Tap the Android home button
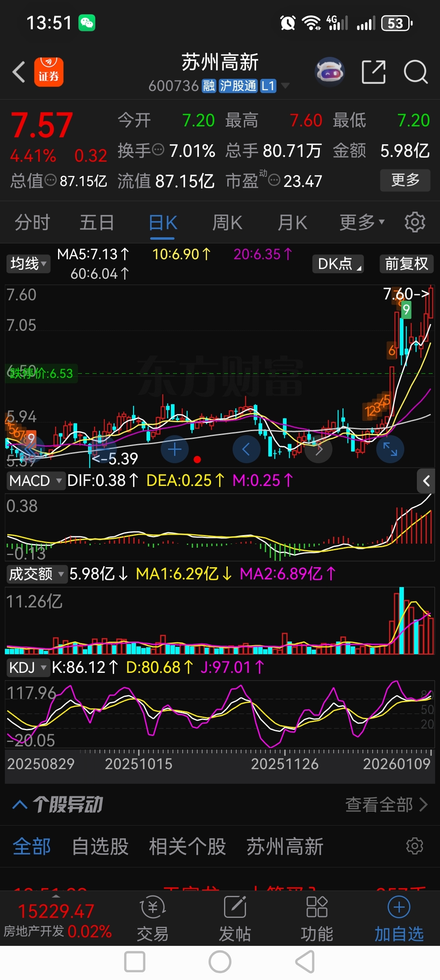Viewport: 440px width, 980px height. tap(220, 962)
